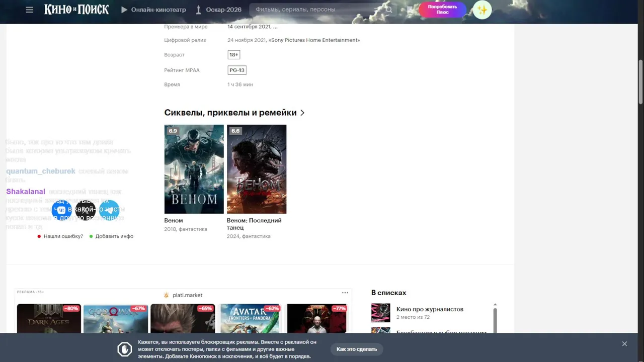Click the Реклама 16+ ad label
Image resolution: width=644 pixels, height=362 pixels.
[30, 292]
